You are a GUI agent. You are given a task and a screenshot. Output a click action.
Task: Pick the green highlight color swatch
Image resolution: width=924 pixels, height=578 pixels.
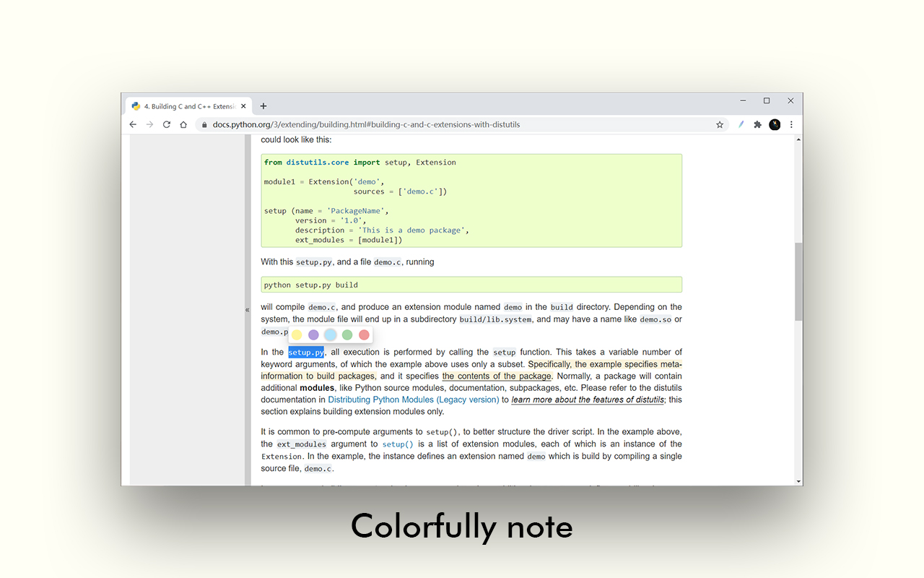click(x=347, y=335)
